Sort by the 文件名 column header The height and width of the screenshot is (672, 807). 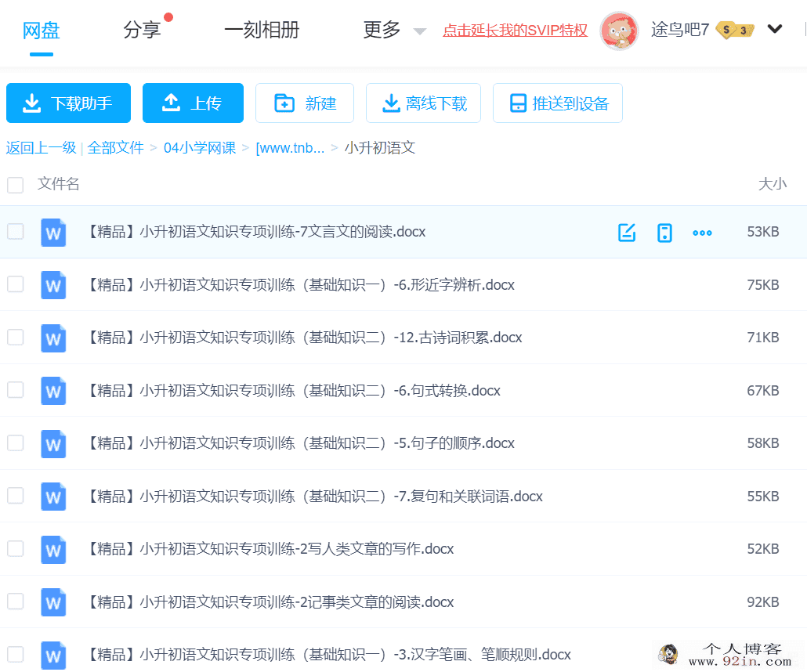[x=58, y=184]
